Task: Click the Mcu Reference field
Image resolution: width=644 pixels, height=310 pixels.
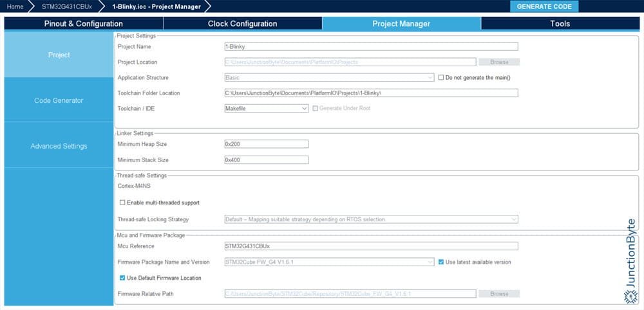Action: tap(371, 246)
